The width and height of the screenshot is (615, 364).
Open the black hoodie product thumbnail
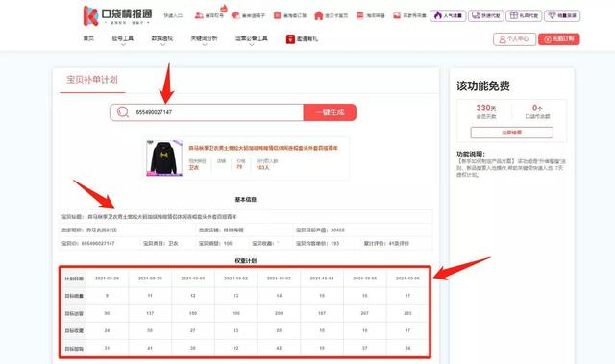164,158
